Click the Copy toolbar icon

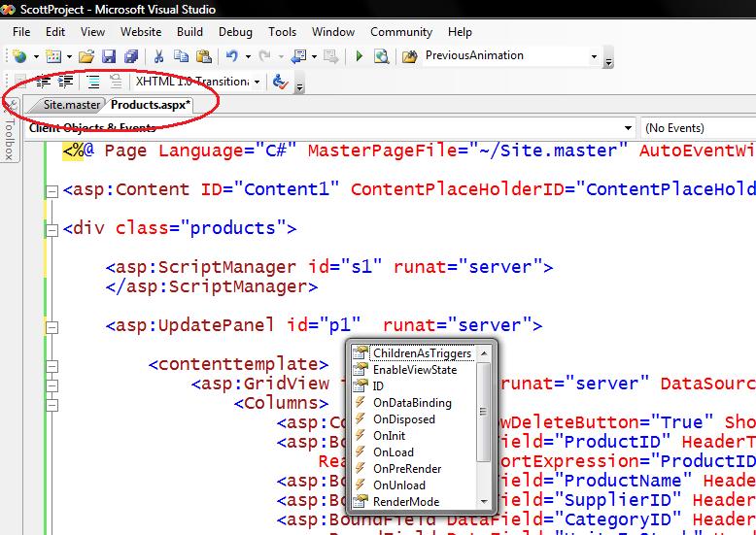coord(182,56)
